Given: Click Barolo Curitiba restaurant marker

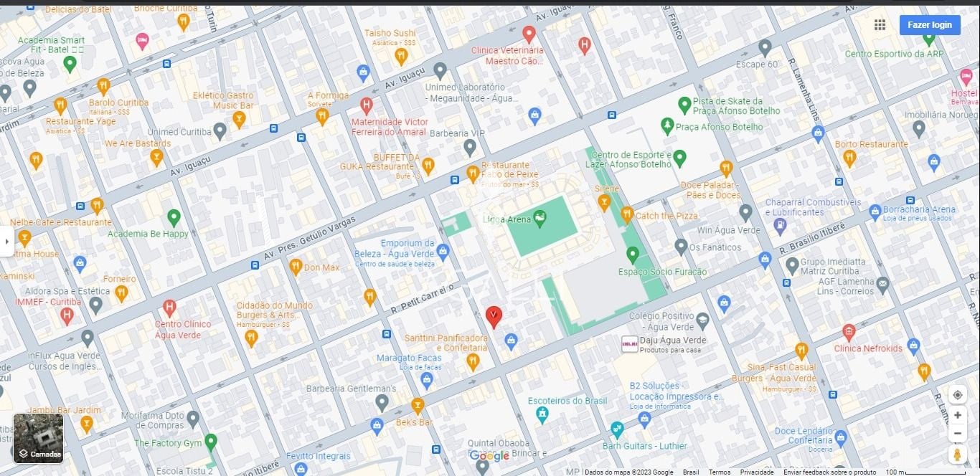Looking at the screenshot, I should 103,87.
